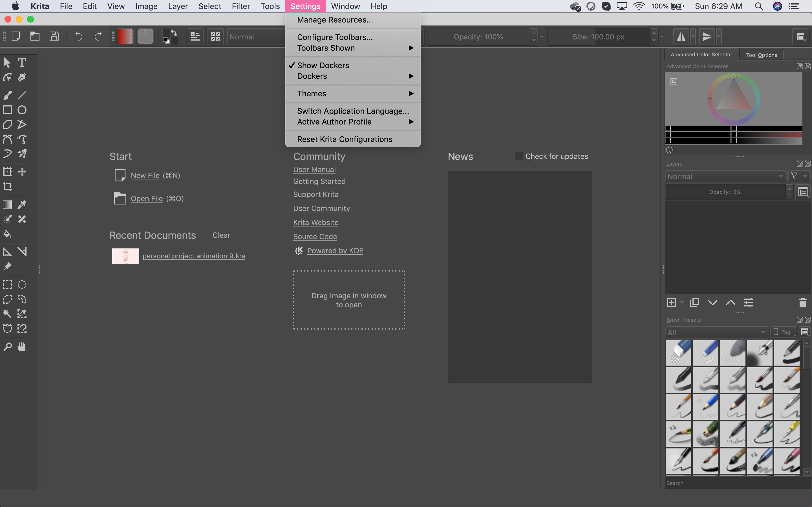Open the personal project animation 9.kra thumbnail
This screenshot has width=812, height=507.
coord(125,256)
